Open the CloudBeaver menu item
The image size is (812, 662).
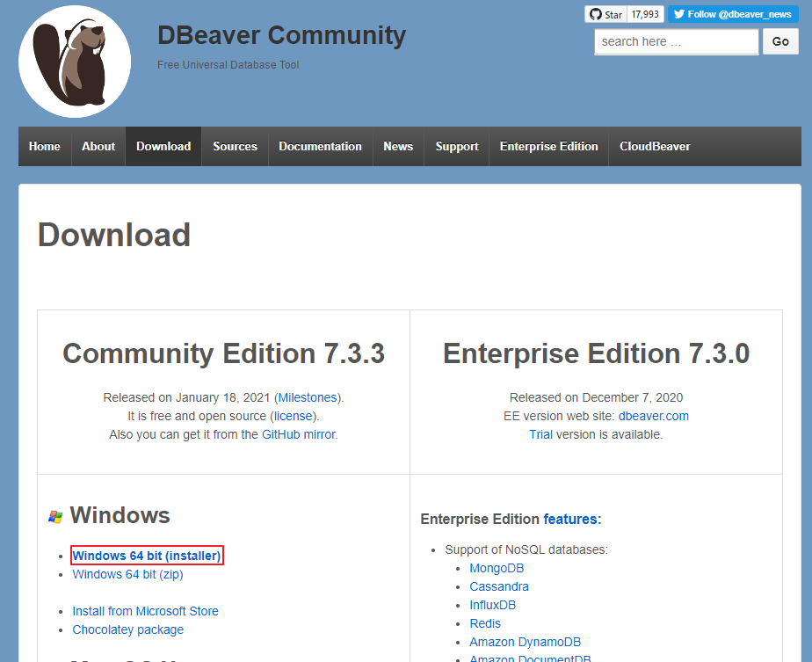point(655,147)
